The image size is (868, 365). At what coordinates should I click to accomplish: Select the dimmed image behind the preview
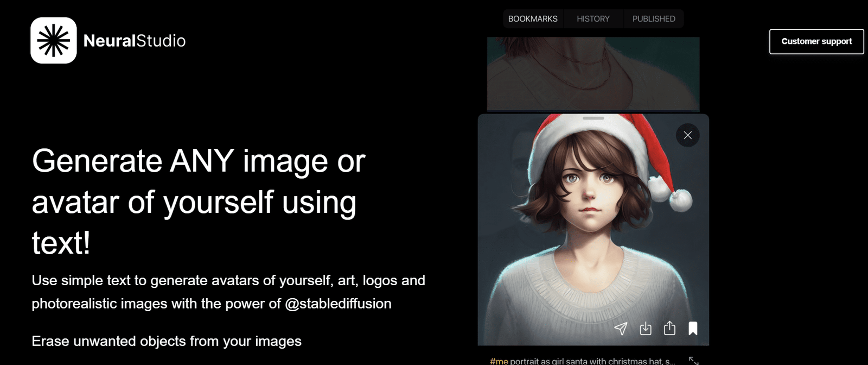[593, 73]
